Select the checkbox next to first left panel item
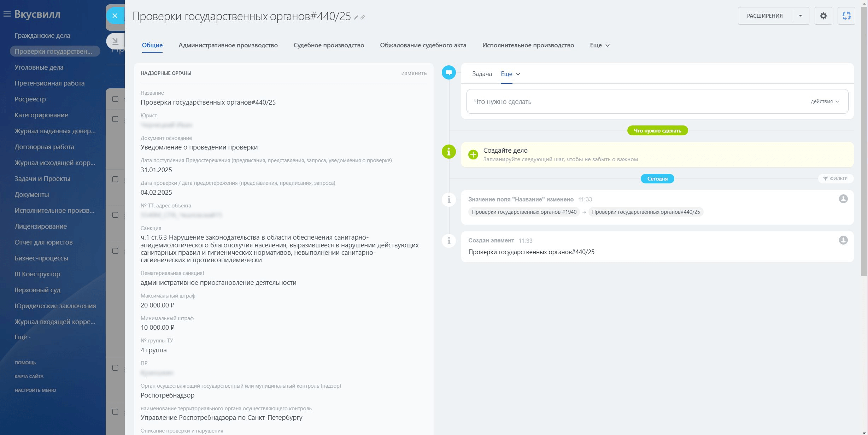The width and height of the screenshot is (868, 435). (x=115, y=99)
